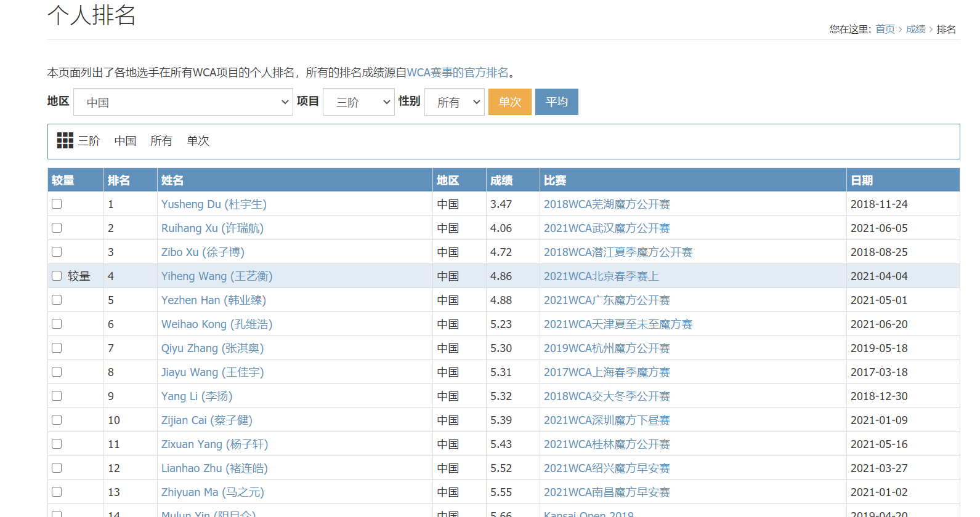The image size is (980, 517).
Task: Open 2021WCA广东魔方公开赛 competition
Action: pos(607,300)
